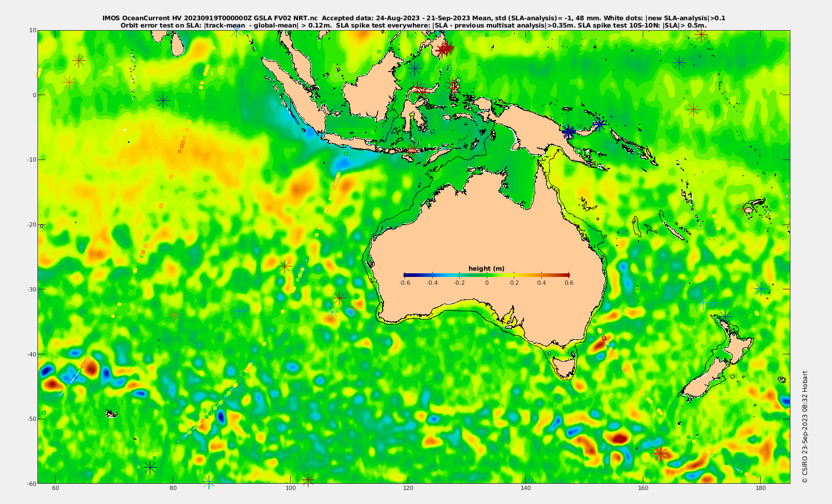Click the '-0.4' colorbar label
The height and width of the screenshot is (504, 832).
click(432, 283)
